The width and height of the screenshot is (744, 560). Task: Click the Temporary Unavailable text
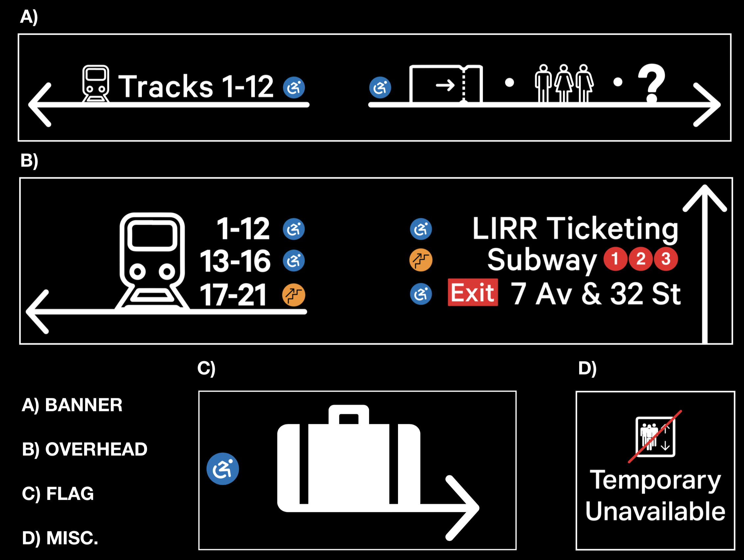coord(655,496)
